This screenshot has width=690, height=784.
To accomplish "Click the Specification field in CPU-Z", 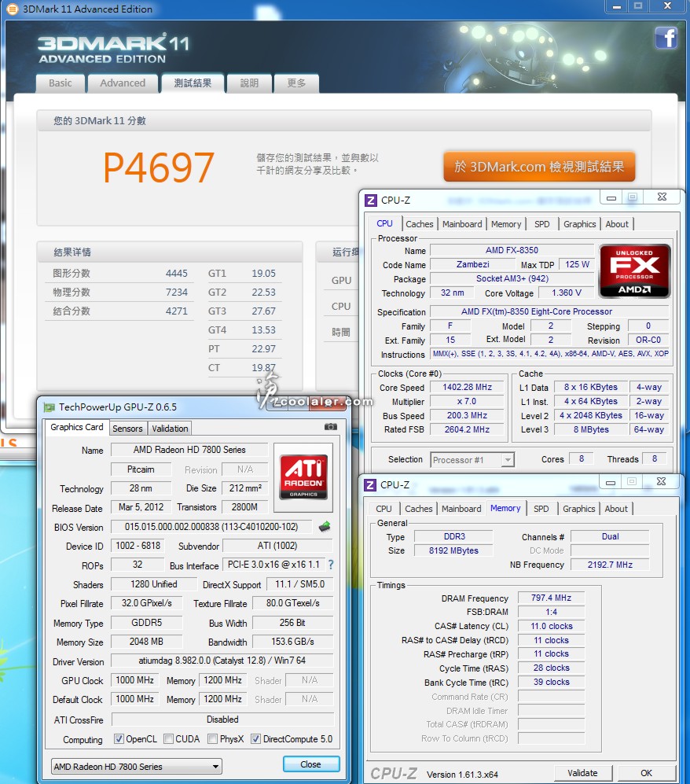I will [x=549, y=312].
